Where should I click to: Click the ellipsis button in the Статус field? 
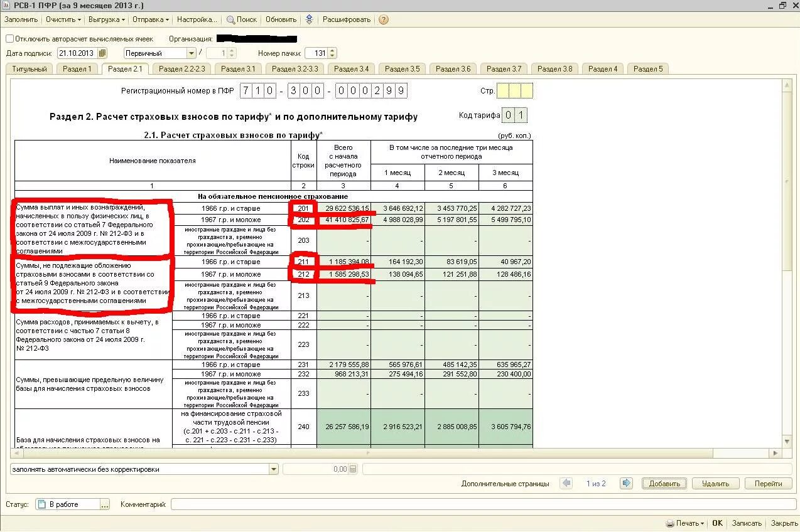tap(105, 504)
